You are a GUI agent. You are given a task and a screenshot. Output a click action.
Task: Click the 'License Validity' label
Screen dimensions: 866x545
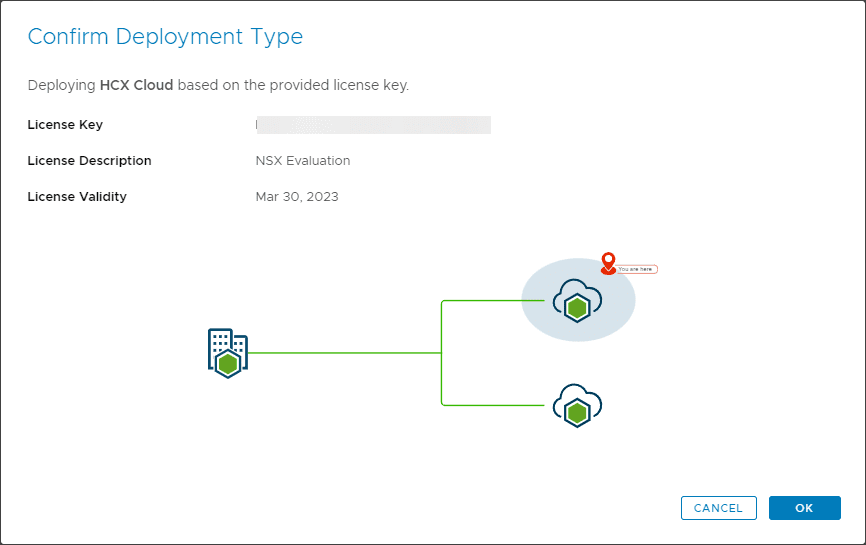coord(77,197)
